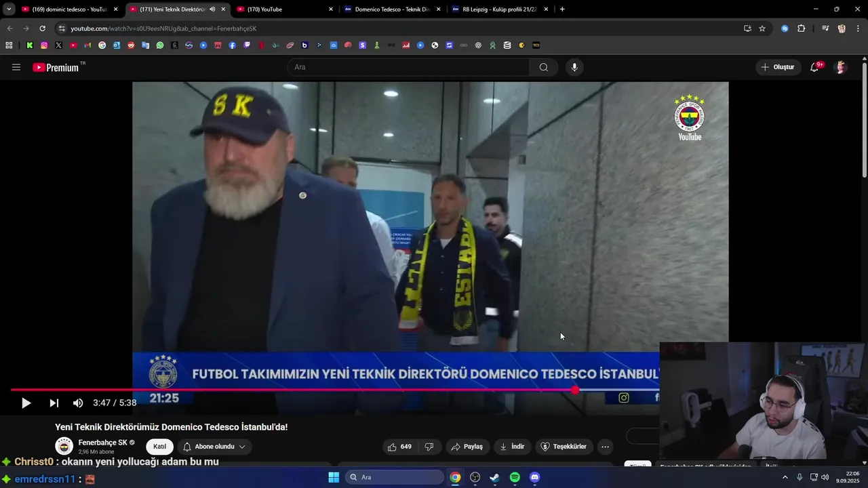The height and width of the screenshot is (488, 868).
Task: Open the Chrome three-dot menu
Action: (858, 28)
